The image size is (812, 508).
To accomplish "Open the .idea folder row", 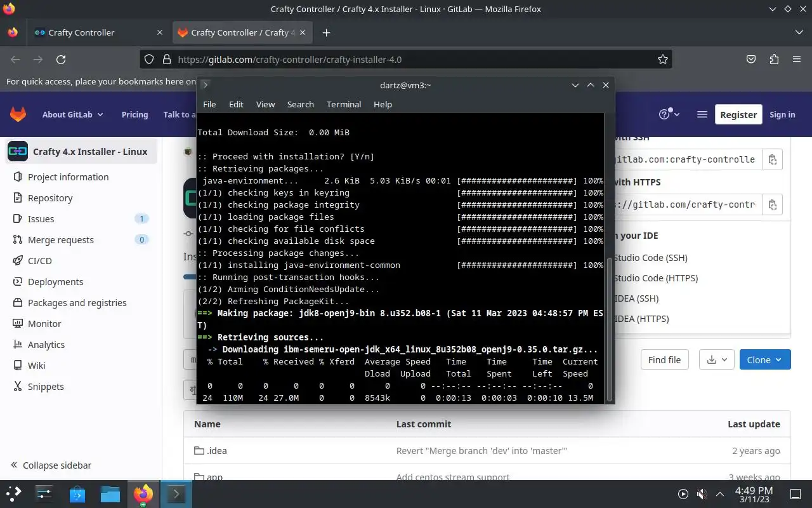I will click(x=487, y=451).
